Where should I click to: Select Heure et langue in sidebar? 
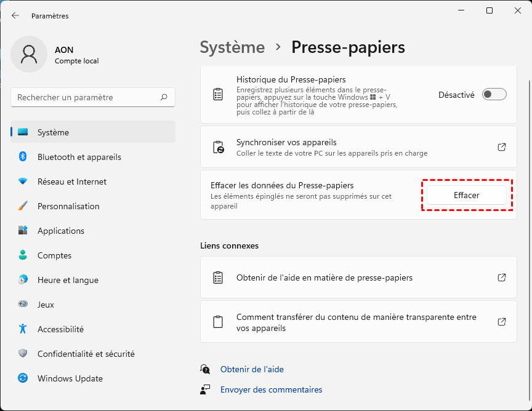[x=68, y=280]
